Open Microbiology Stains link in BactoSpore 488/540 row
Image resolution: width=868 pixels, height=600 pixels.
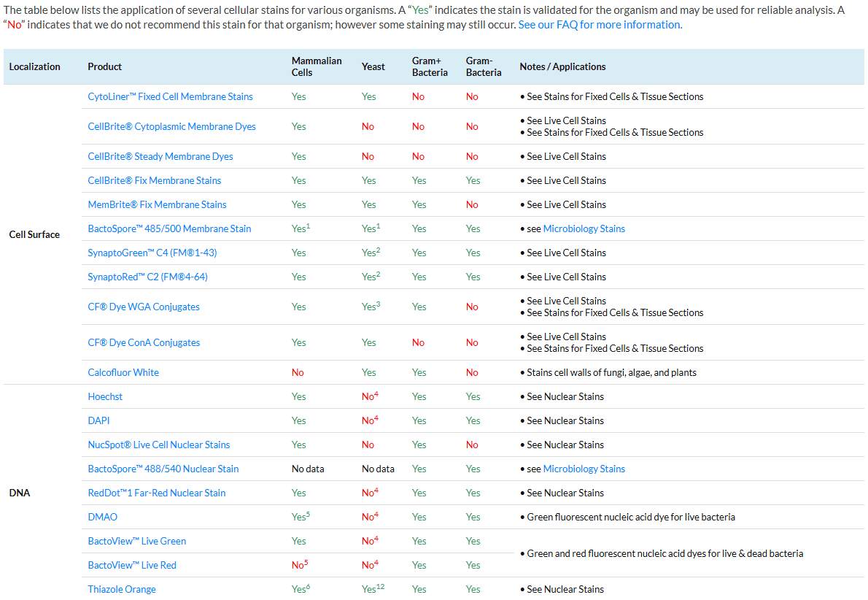(584, 469)
